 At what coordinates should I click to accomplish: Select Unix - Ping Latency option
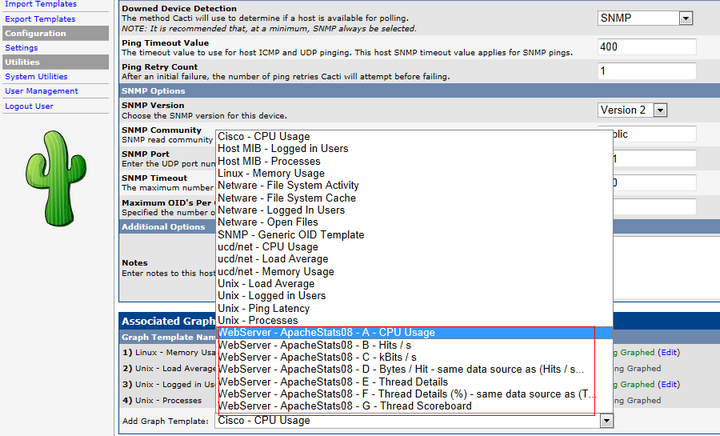(x=263, y=308)
